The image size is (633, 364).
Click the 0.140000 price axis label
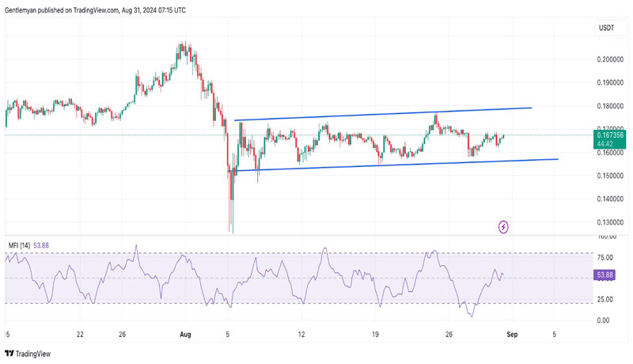click(610, 199)
